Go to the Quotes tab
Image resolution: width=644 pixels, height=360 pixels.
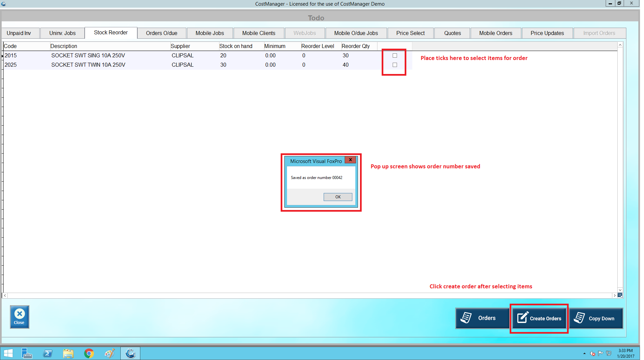(x=452, y=33)
